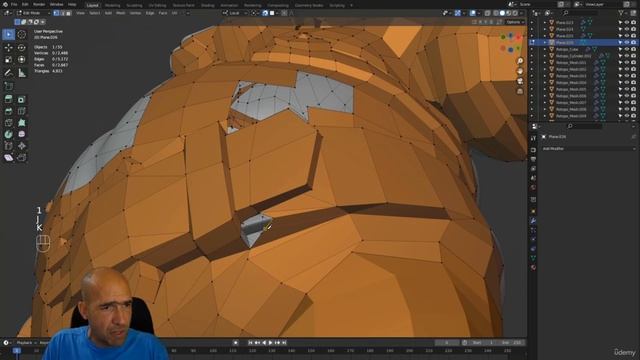Select the Extrude Region tool

[x=9, y=99]
